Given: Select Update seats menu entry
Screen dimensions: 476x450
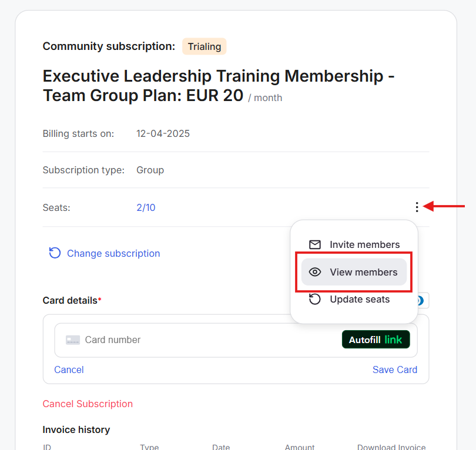Looking at the screenshot, I should (360, 299).
